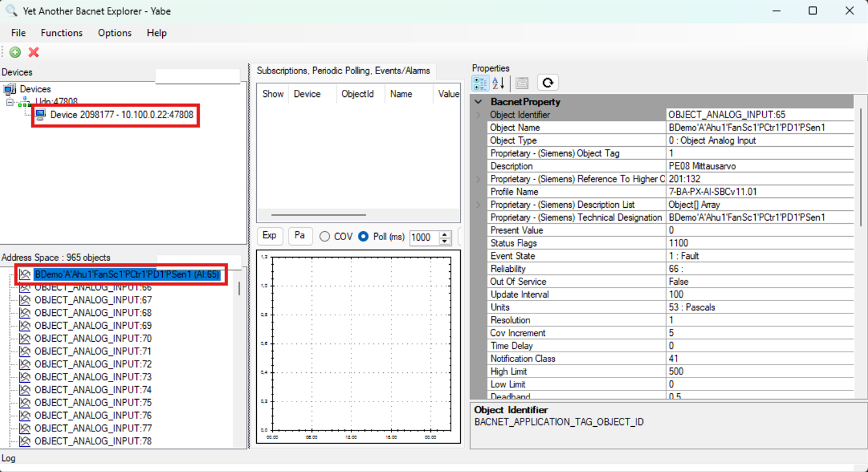Click the Property Pages icon in Properties toolbar
Viewport: 868px width, 472px height.
(522, 83)
